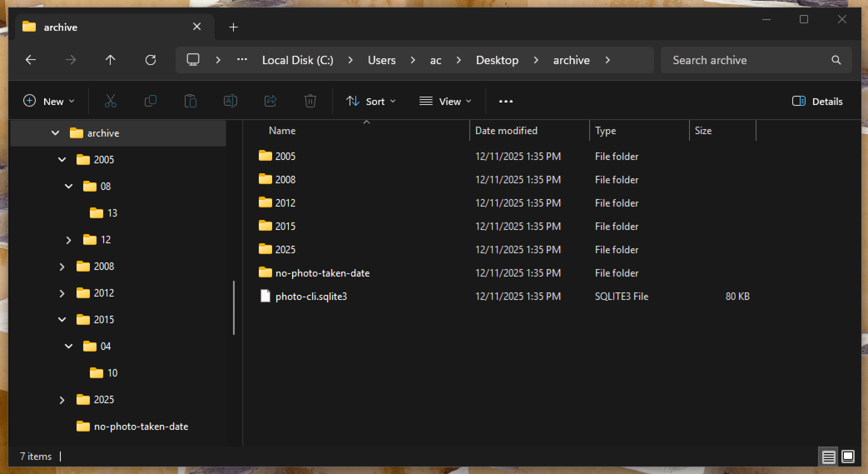
Task: Expand the 2008 tree node
Action: coord(62,267)
